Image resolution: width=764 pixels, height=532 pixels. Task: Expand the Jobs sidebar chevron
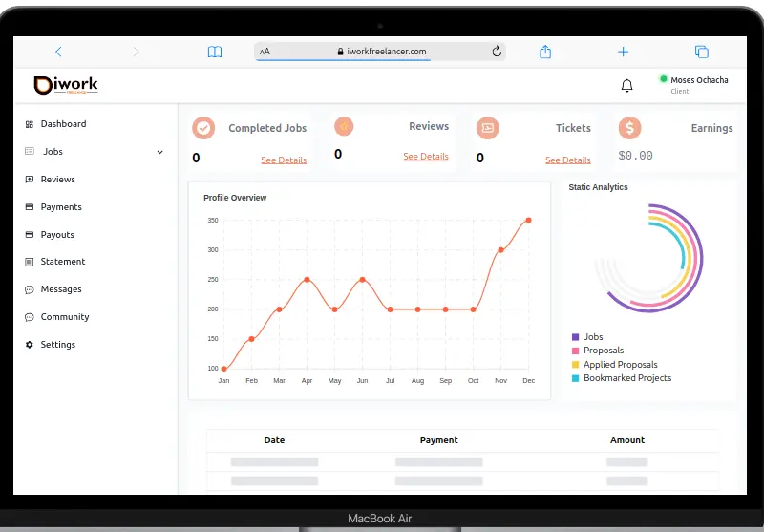159,152
